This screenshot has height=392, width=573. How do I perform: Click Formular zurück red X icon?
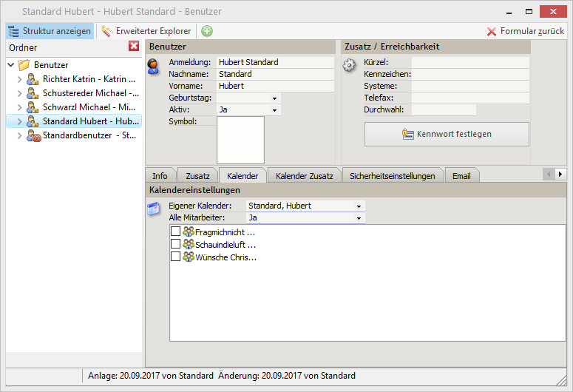pos(492,31)
